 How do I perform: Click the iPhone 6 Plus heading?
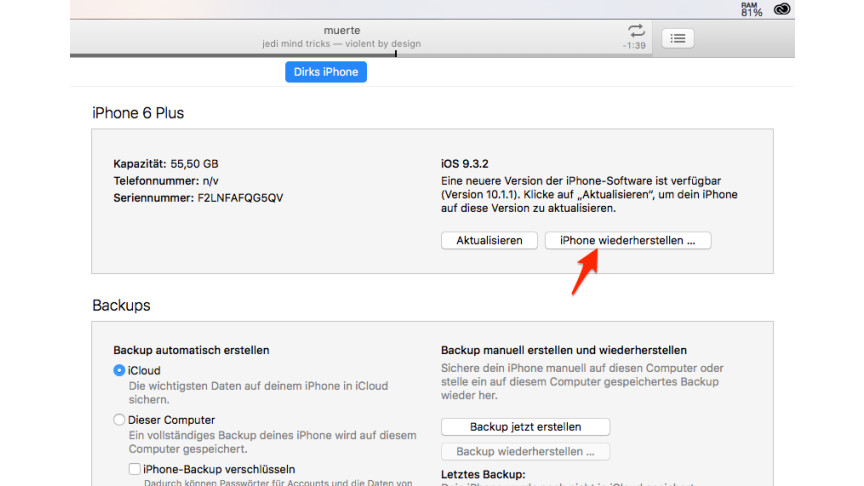(x=138, y=113)
